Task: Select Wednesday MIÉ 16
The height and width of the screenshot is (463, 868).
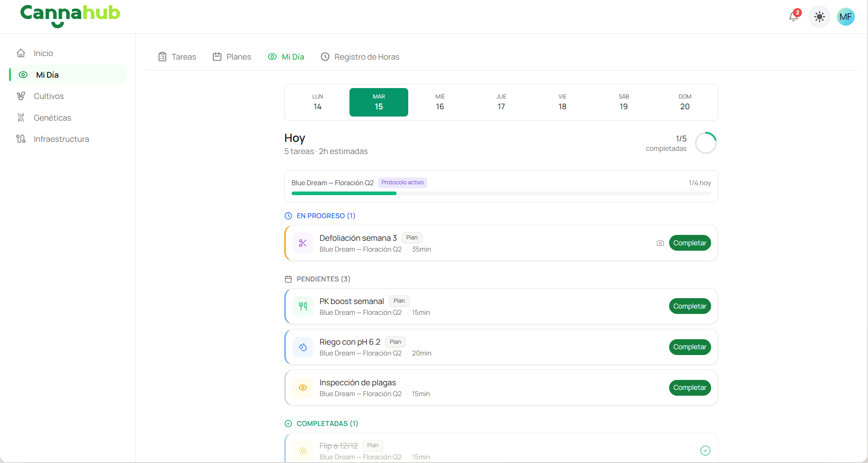Action: pyautogui.click(x=440, y=102)
